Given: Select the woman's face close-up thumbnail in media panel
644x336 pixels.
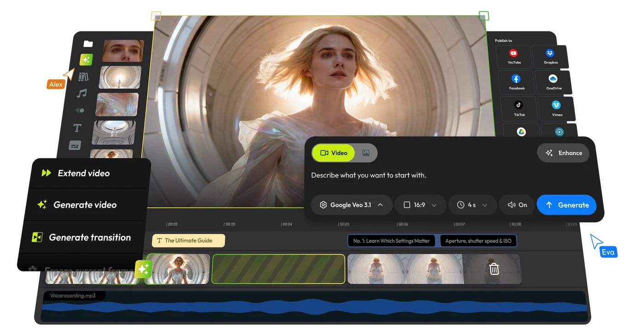Looking at the screenshot, I should point(123,51).
